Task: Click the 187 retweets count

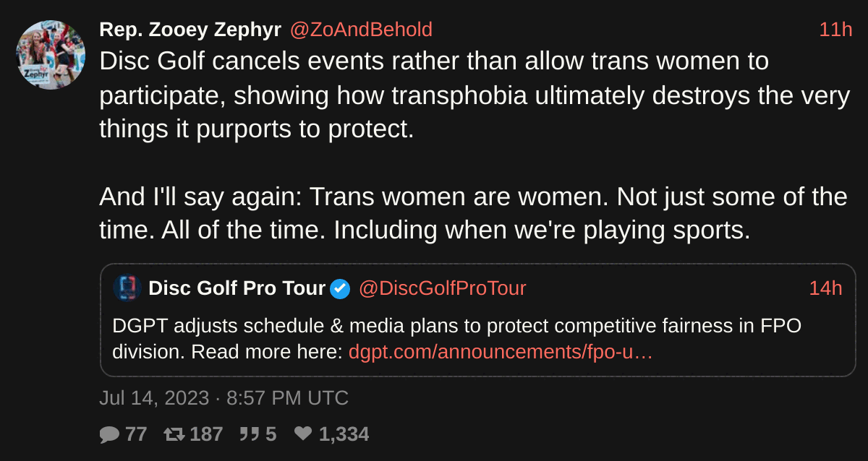Action: pyautogui.click(x=206, y=434)
